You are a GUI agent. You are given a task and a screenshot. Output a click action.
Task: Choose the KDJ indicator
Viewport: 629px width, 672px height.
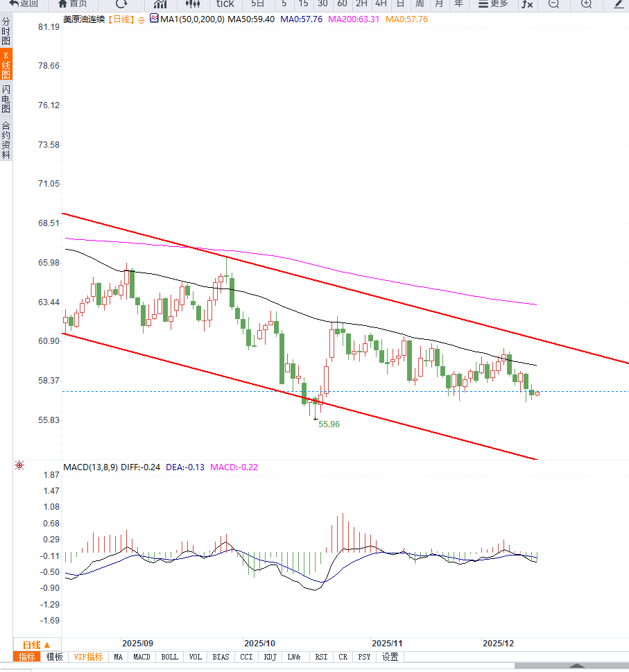(x=270, y=657)
